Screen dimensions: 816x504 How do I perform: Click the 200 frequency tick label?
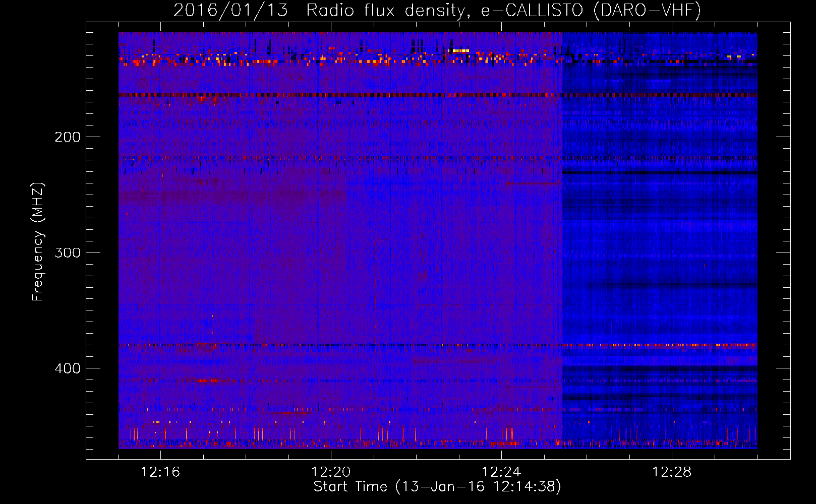[x=68, y=137]
